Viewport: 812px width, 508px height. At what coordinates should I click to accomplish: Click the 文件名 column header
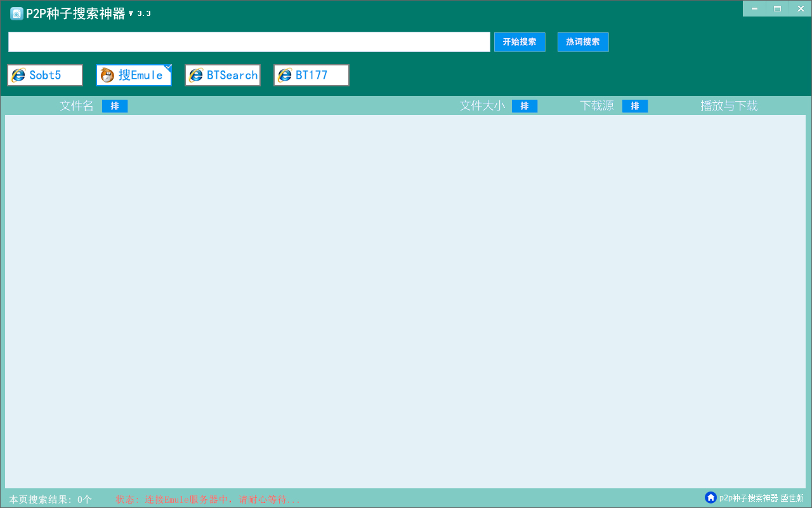(77, 106)
